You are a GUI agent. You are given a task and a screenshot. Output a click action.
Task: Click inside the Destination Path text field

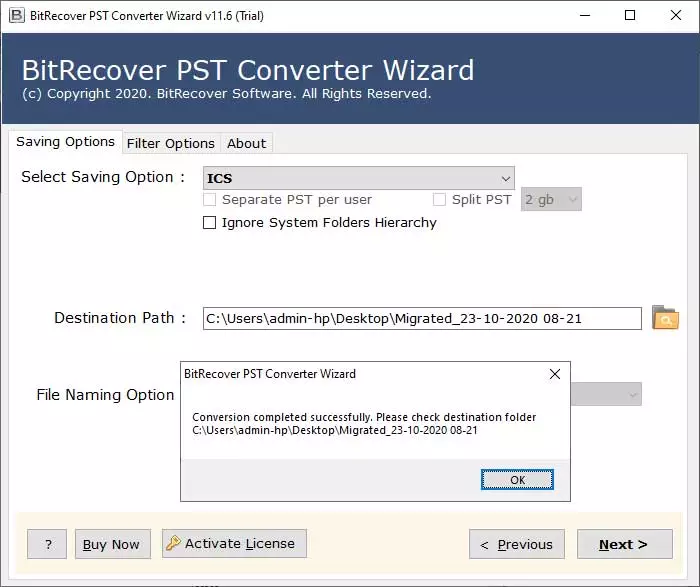[420, 319]
